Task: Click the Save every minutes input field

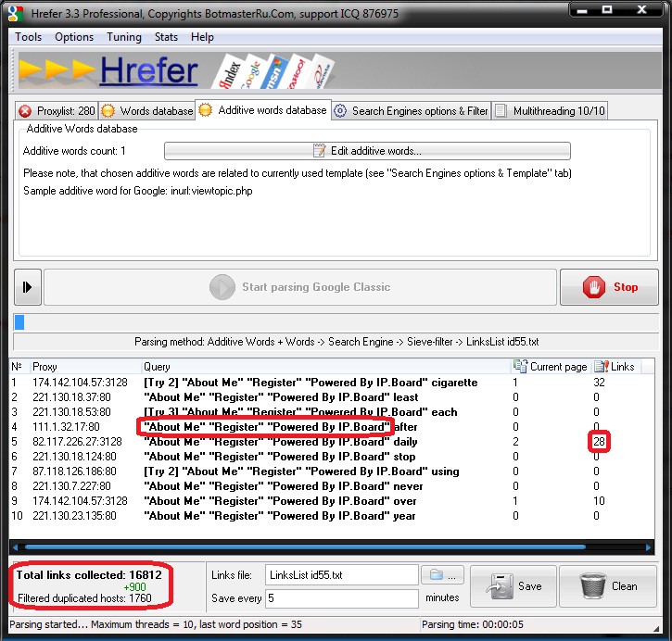Action: [342, 598]
